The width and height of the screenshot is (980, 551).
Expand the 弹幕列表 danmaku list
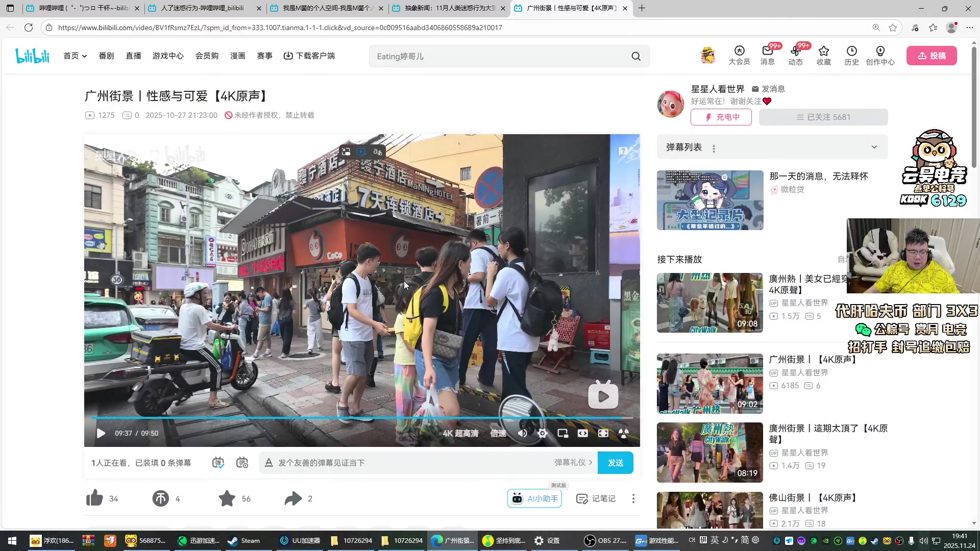tap(874, 147)
